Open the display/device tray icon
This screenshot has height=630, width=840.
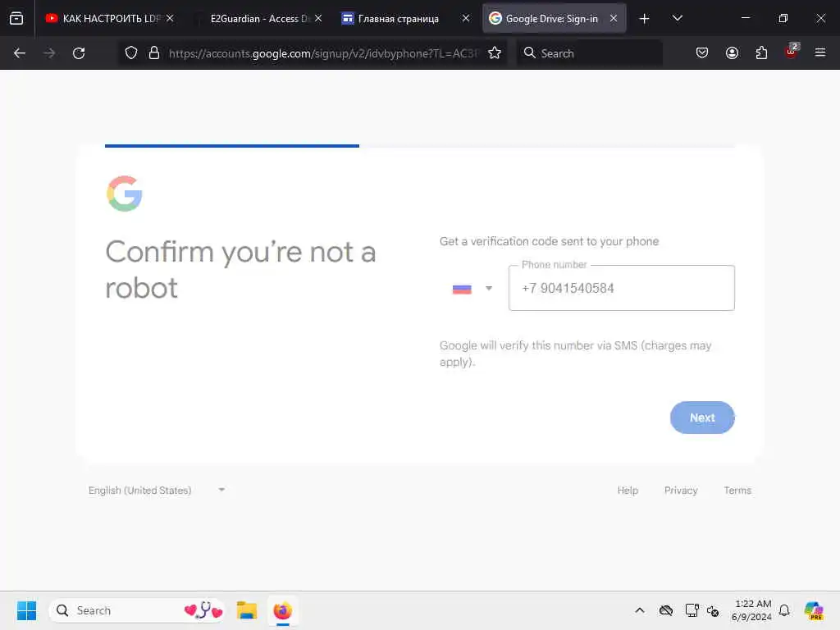[692, 610]
